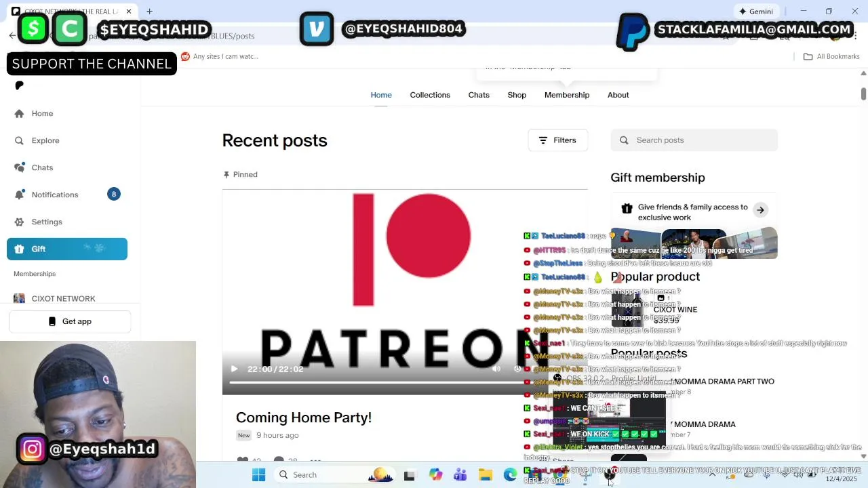Open MOMMA DRAMA PART TWO post
Viewport: 868px width, 488px height.
point(724,382)
